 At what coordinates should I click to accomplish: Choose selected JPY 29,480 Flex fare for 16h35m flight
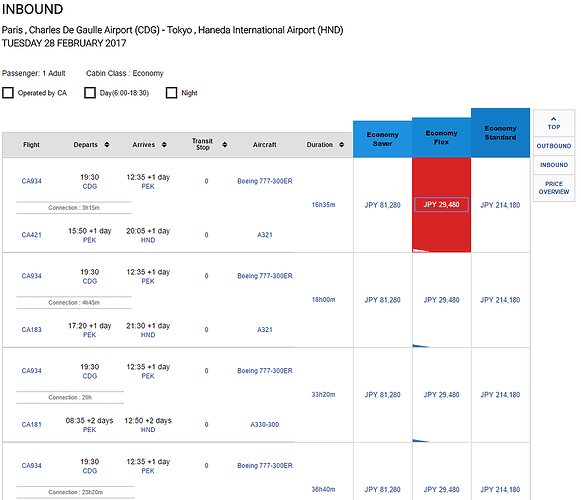tap(441, 205)
